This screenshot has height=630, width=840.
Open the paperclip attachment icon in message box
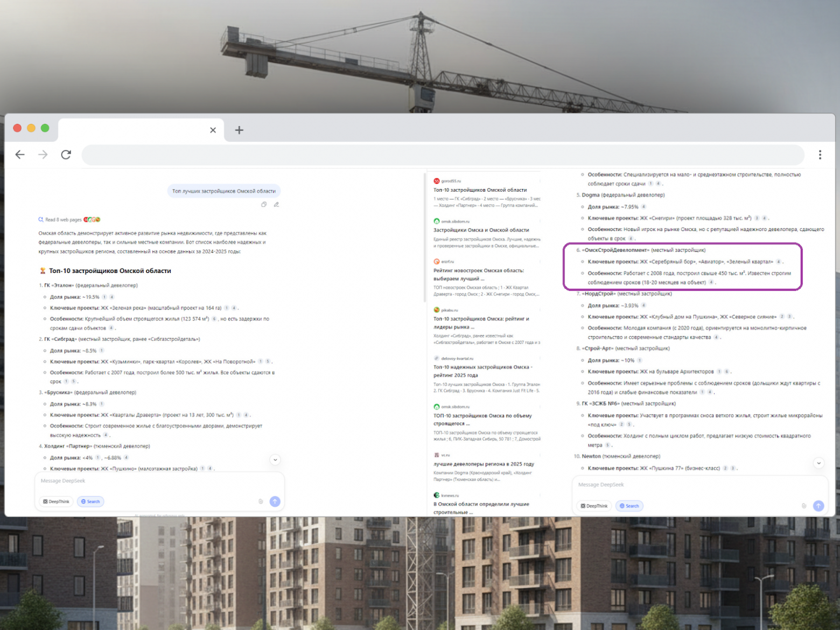261,501
